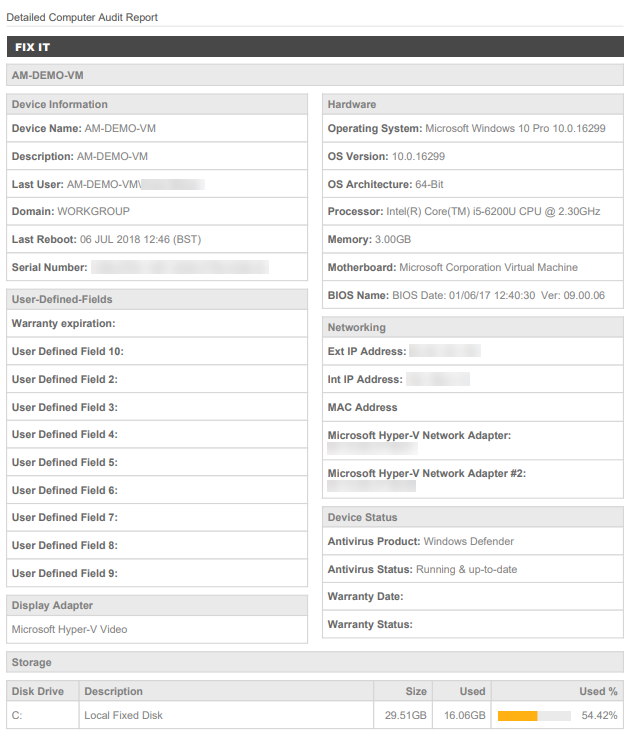Click Microsoft Hyper-V Network Adapter #2 entry
This screenshot has width=630, height=736.
pyautogui.click(x=473, y=479)
